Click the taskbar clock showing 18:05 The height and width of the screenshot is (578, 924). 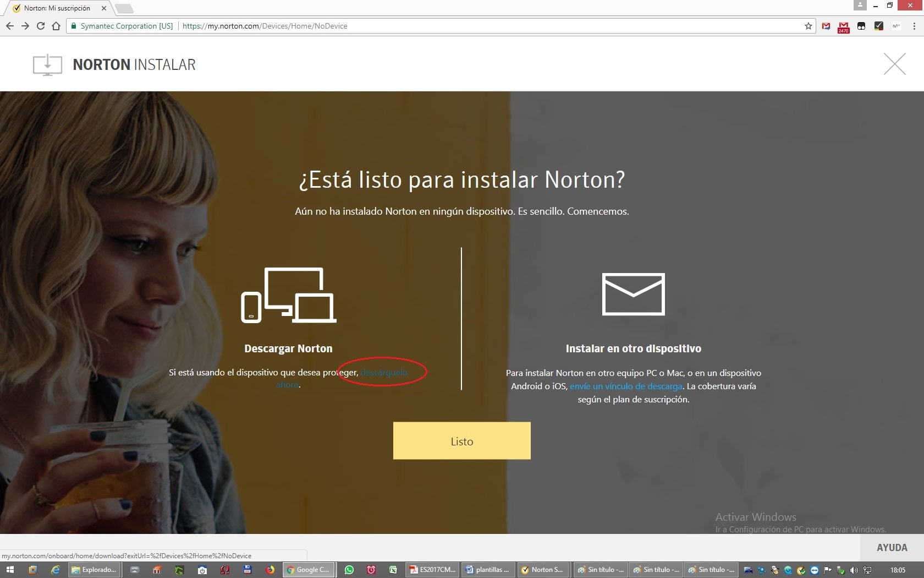[898, 570]
